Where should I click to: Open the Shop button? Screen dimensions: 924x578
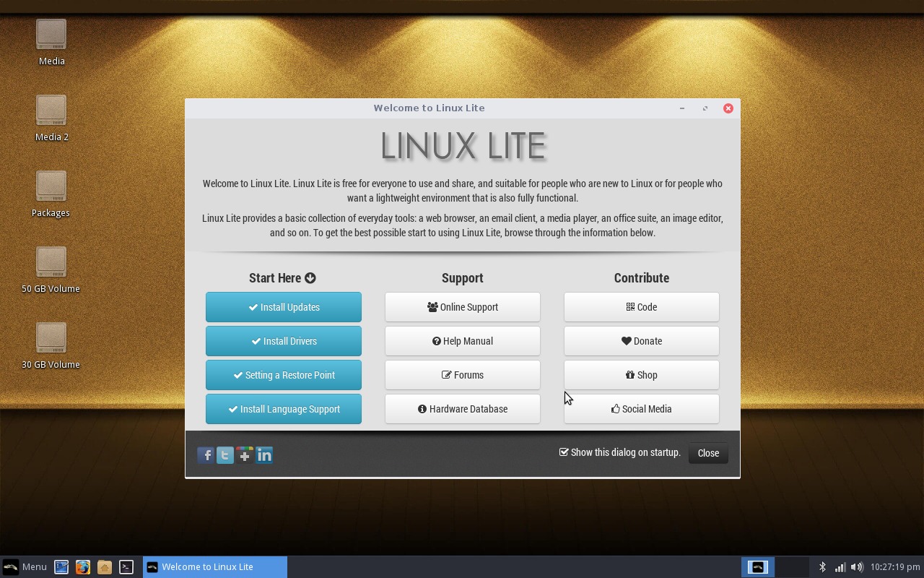click(642, 375)
